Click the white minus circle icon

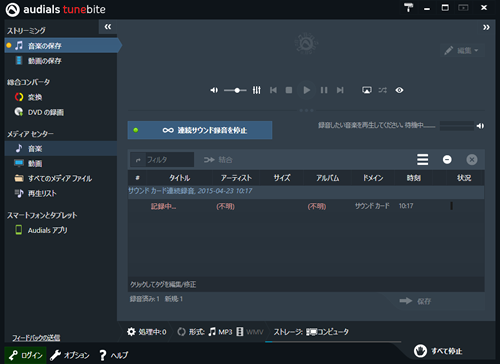coord(447,160)
